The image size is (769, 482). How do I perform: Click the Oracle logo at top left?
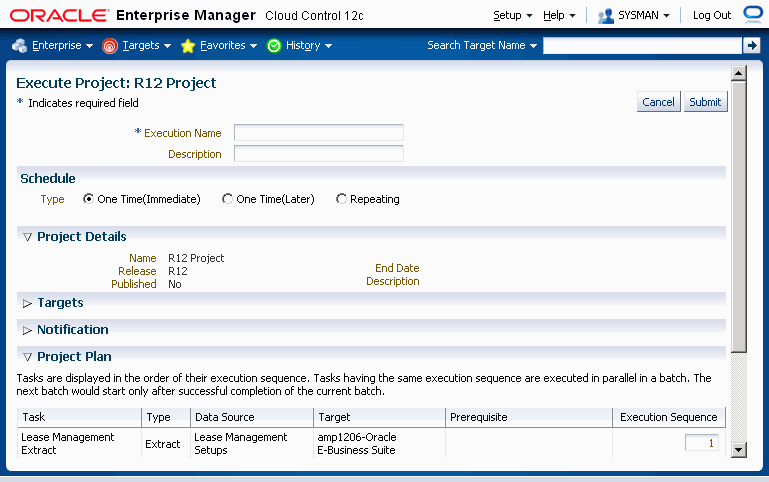click(x=59, y=16)
